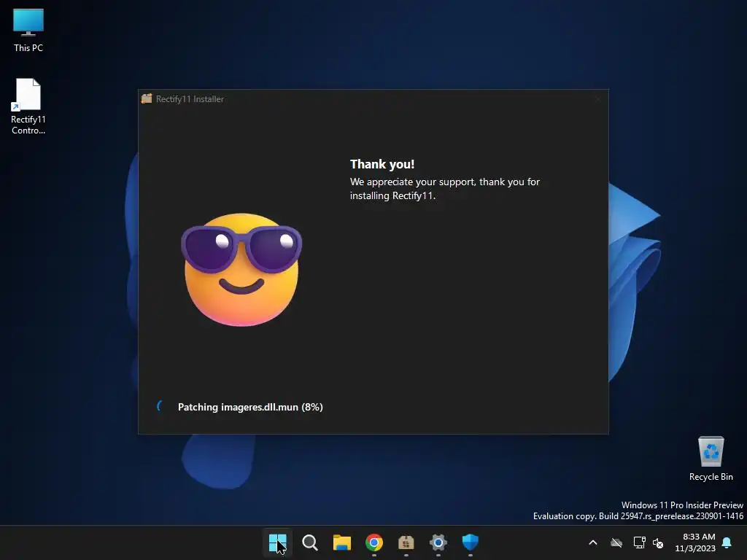Close the Rectify11 Installer window

point(598,98)
